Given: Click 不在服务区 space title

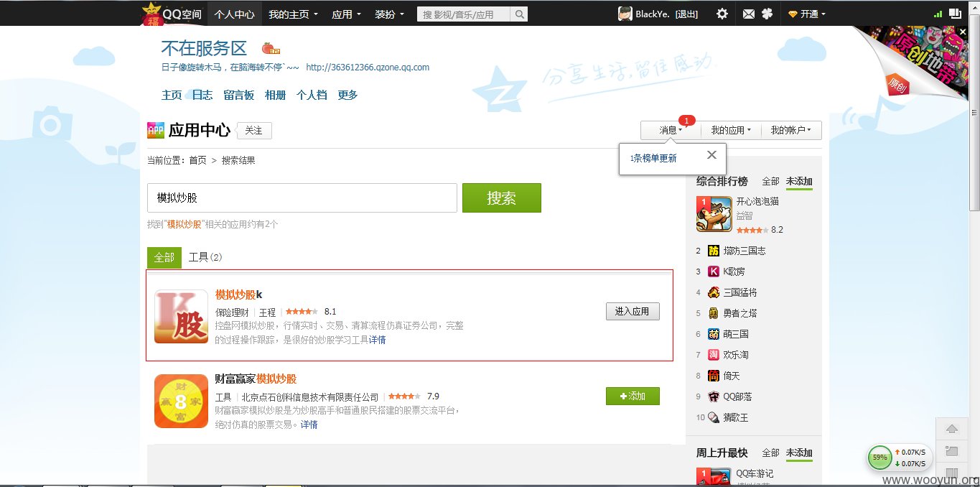Looking at the screenshot, I should click(x=204, y=48).
